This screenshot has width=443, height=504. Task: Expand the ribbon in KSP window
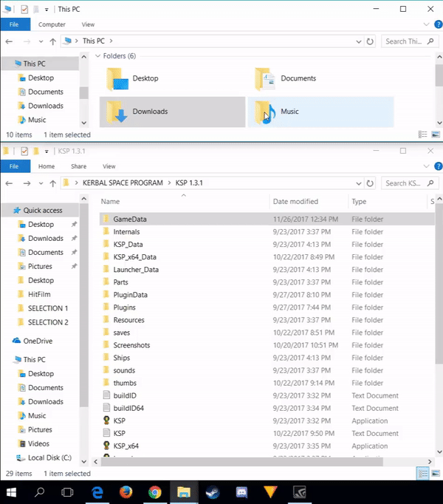click(426, 166)
